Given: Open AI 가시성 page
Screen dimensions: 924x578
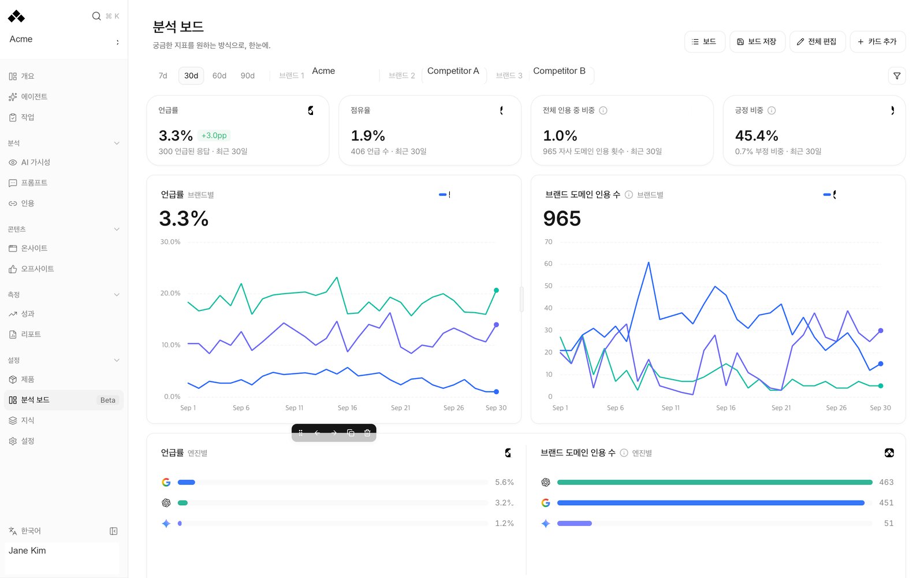Looking at the screenshot, I should click(x=64, y=162).
